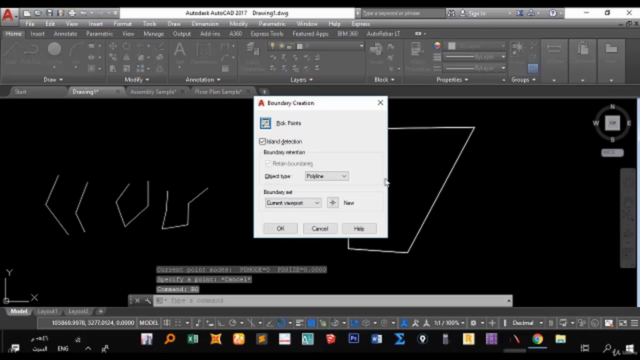This screenshot has height=360, width=640.
Task: Select the Move tool in Modify panel
Action: pyautogui.click(x=113, y=46)
